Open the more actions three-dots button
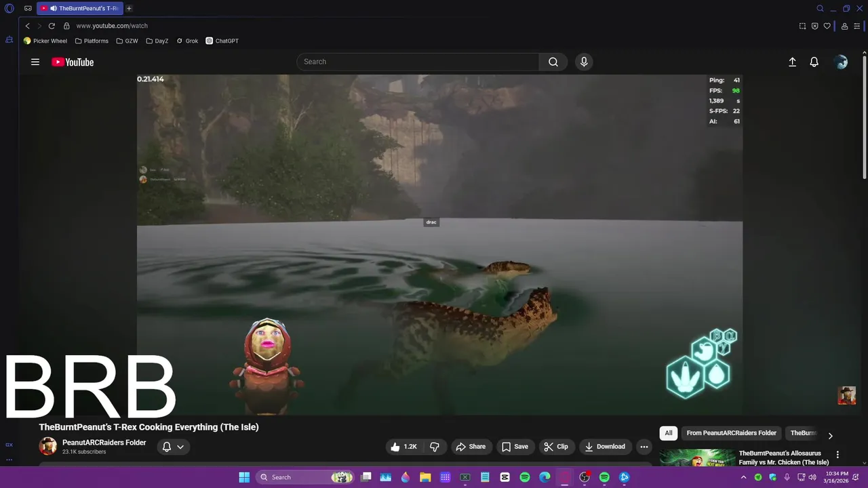Screen dimensions: 868x488 [644, 447]
